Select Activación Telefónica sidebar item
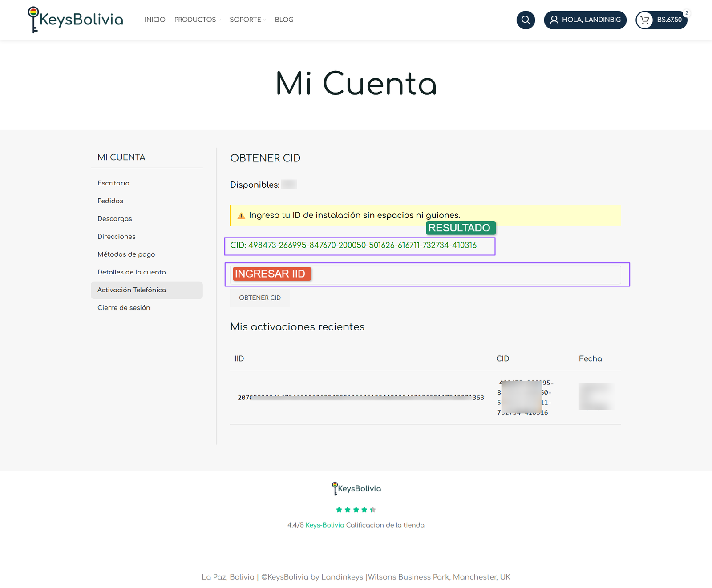 click(132, 290)
